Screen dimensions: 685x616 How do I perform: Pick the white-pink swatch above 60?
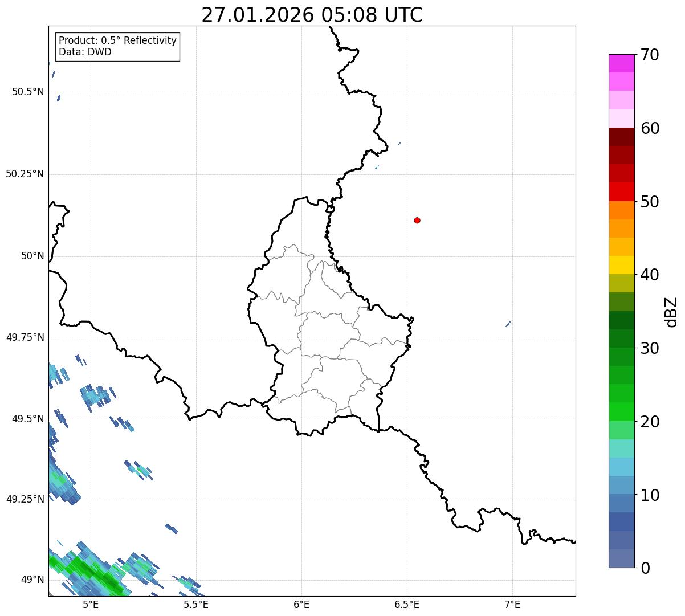click(621, 119)
